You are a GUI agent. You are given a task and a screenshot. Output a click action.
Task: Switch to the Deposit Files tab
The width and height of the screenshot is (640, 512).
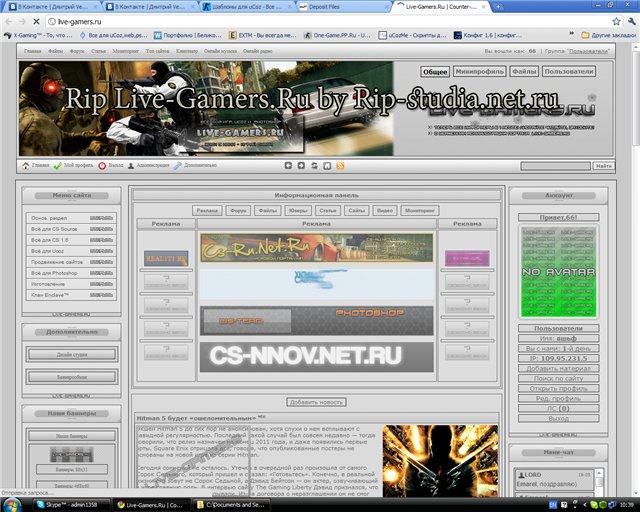pos(343,7)
